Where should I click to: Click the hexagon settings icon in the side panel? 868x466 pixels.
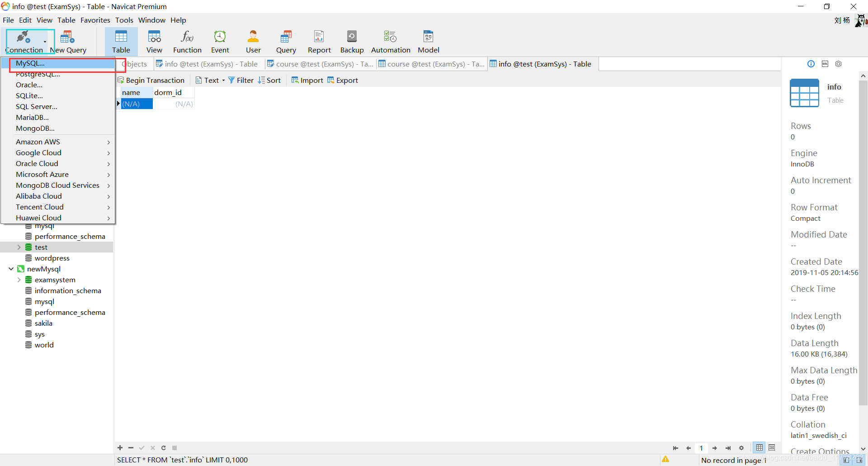click(839, 64)
